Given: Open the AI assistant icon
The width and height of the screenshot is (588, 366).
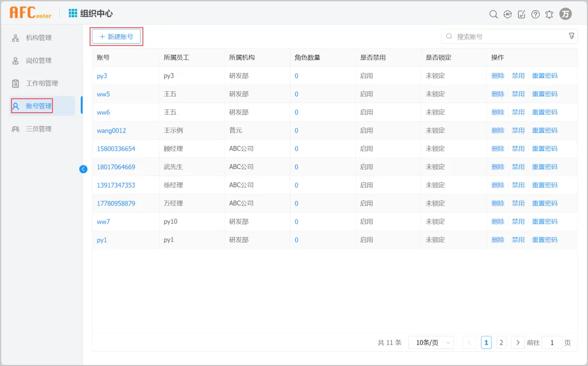Looking at the screenshot, I should [x=508, y=14].
